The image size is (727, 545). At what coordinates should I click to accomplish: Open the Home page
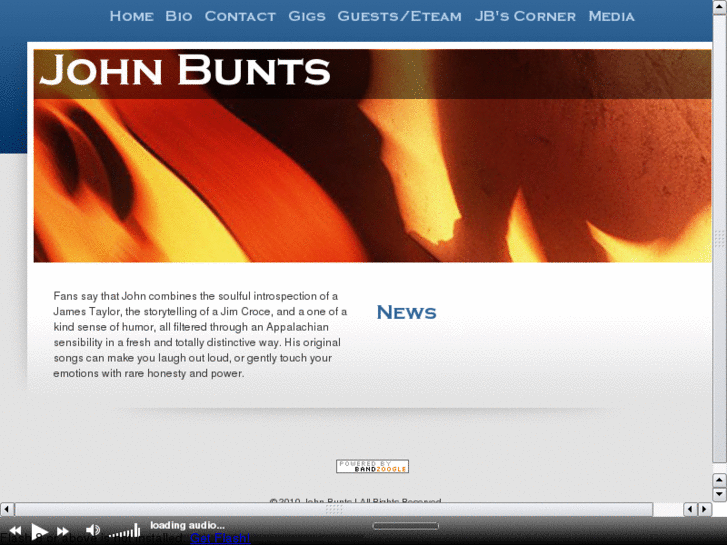[131, 16]
